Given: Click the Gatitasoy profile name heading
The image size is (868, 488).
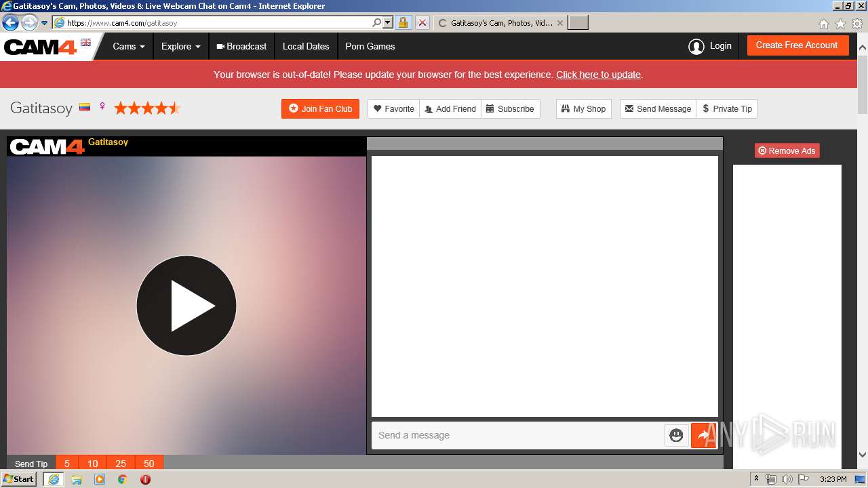Looking at the screenshot, I should click(41, 108).
